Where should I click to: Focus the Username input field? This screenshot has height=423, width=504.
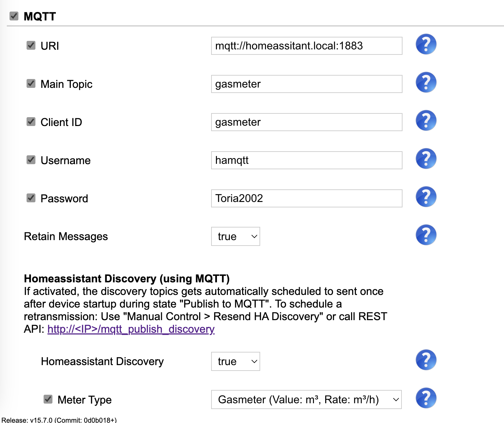coord(306,160)
